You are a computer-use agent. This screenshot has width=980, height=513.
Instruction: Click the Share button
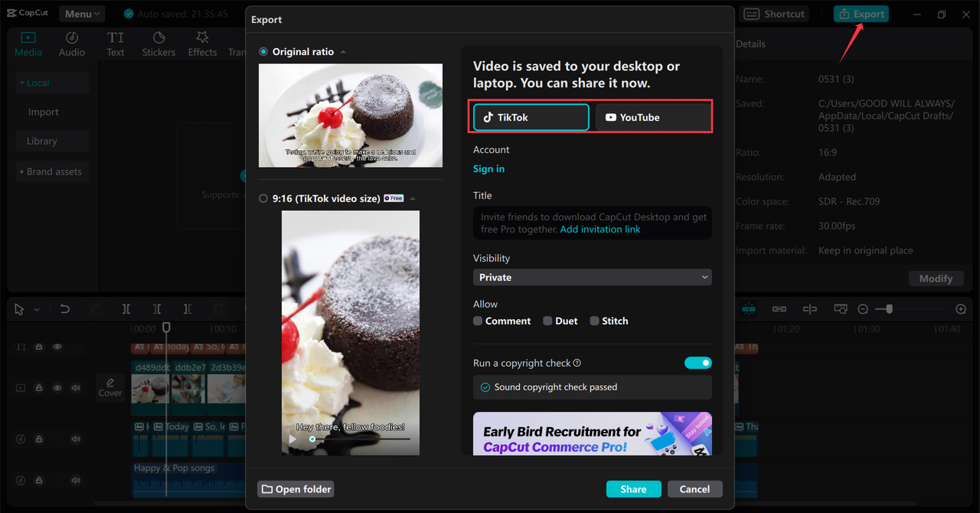pyautogui.click(x=633, y=489)
